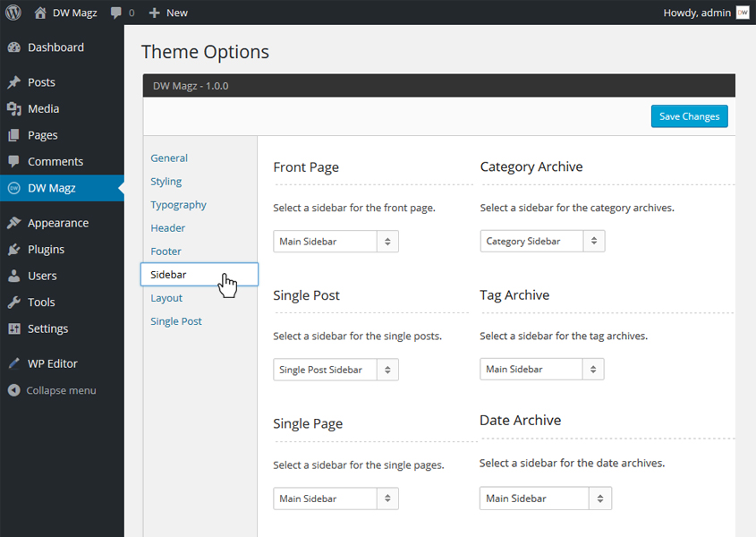This screenshot has width=756, height=537.
Task: Click the WordPress logo icon
Action: coord(13,13)
